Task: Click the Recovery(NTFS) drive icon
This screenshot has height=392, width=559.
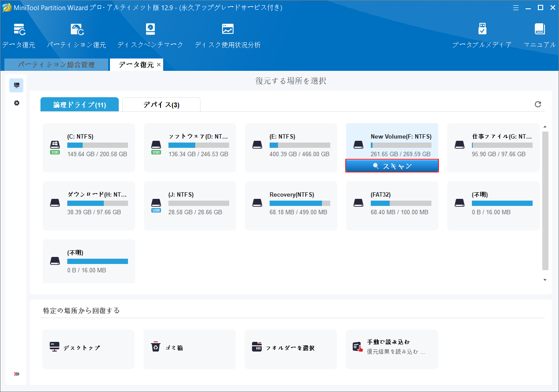Action: tap(257, 203)
